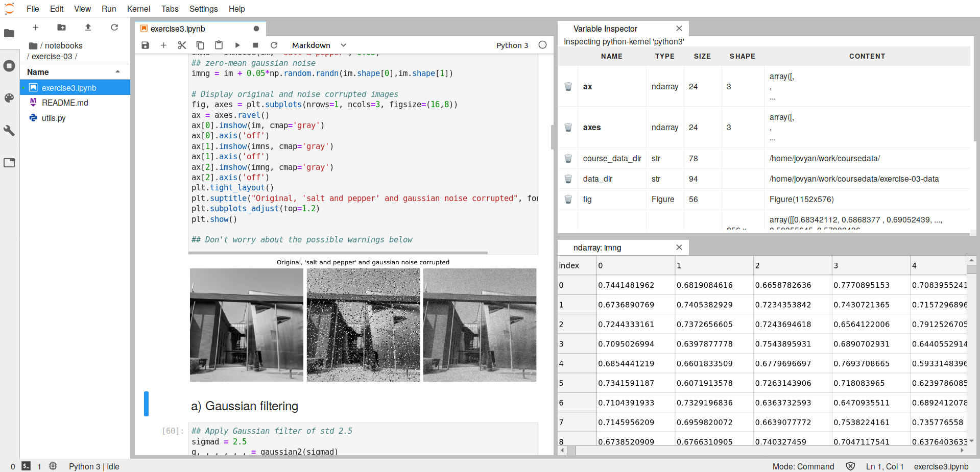Click the Jupyter logo
The height and width of the screenshot is (472, 980).
(x=9, y=9)
